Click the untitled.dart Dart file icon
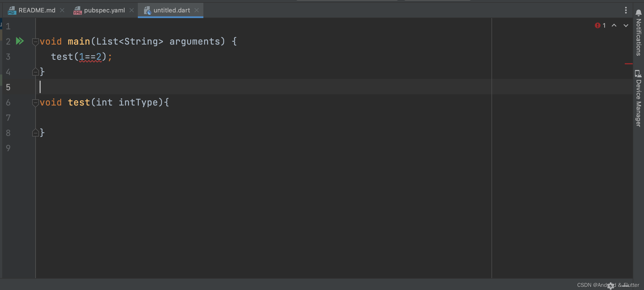The width and height of the screenshot is (644, 290). tap(147, 10)
